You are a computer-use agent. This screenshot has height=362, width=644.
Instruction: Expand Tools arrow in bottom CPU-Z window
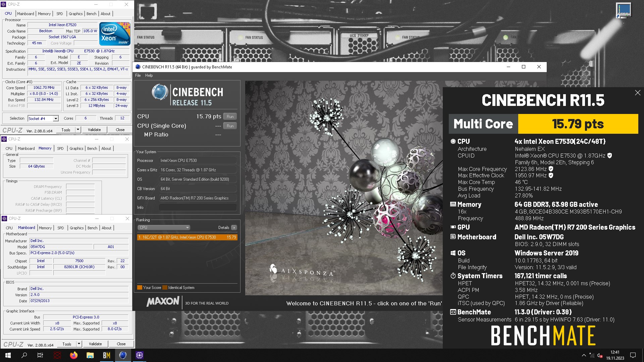[79, 344]
